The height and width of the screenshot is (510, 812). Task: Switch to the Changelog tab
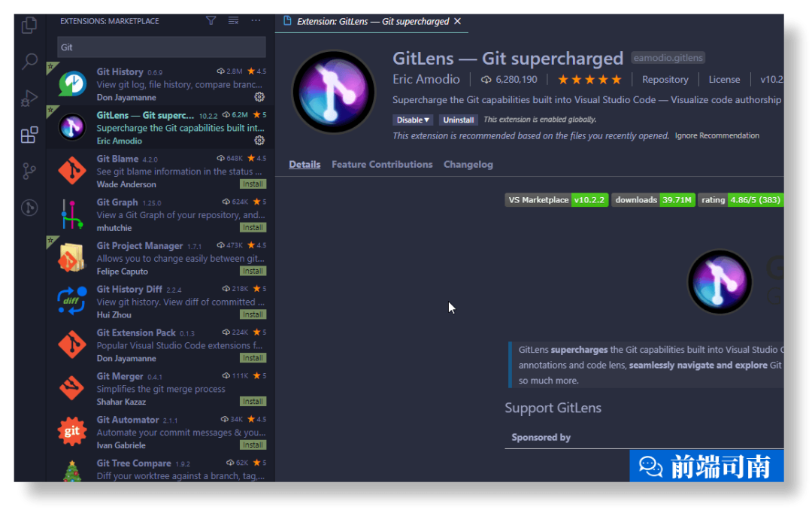coord(468,164)
